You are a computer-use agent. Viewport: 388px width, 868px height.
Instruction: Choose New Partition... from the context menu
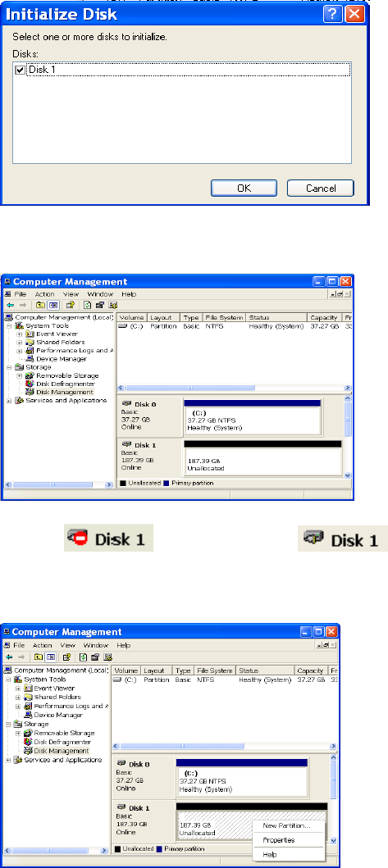286,825
